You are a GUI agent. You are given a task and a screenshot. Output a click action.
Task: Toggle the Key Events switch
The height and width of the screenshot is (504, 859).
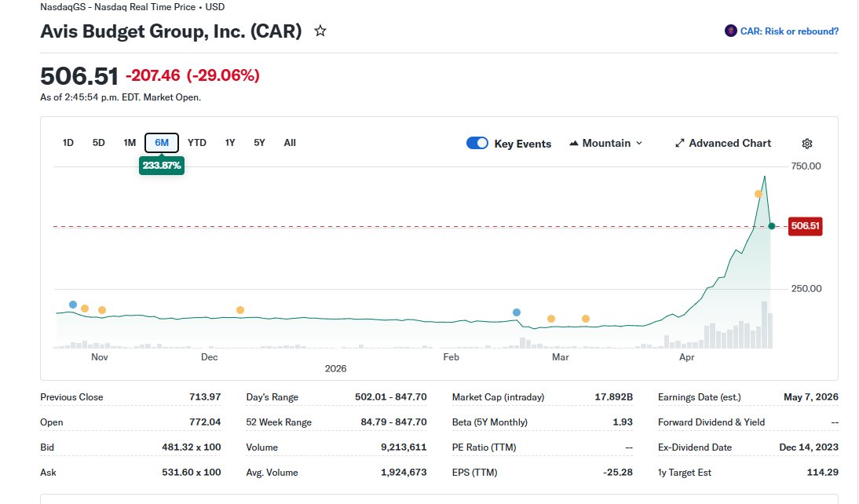click(477, 143)
